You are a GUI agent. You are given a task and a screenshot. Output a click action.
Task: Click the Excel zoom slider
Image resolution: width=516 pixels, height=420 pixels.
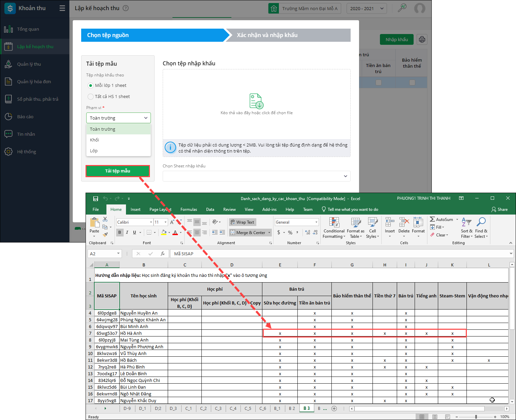(476, 417)
